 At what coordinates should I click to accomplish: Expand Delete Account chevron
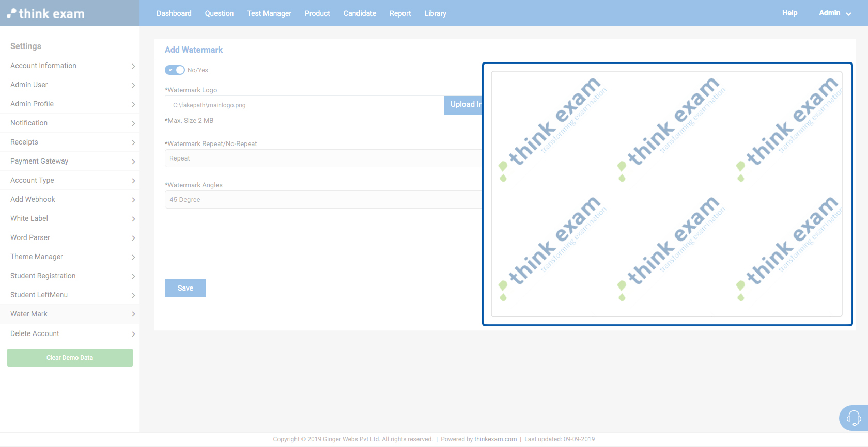click(133, 334)
